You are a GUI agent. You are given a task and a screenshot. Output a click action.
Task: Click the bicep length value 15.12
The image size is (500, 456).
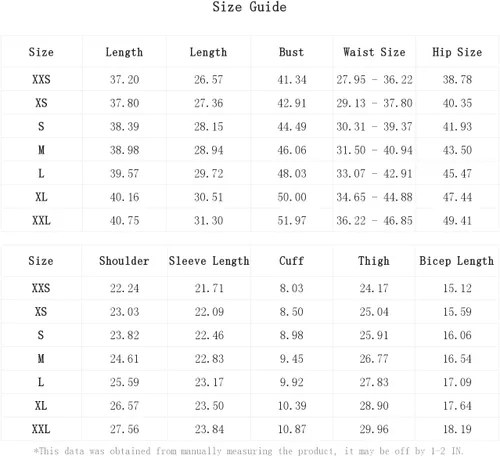[x=457, y=288]
